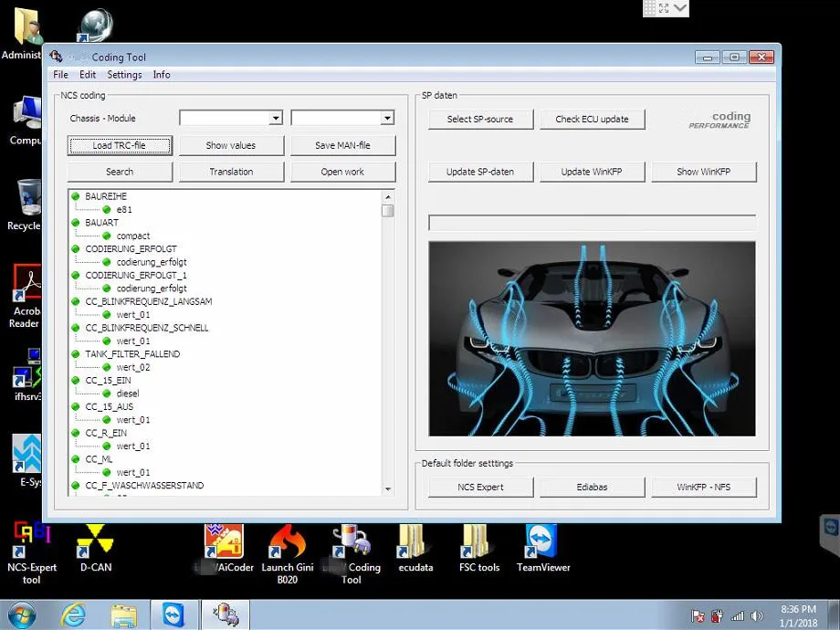
Task: Open the Computer desktop icon
Action: coord(25,120)
